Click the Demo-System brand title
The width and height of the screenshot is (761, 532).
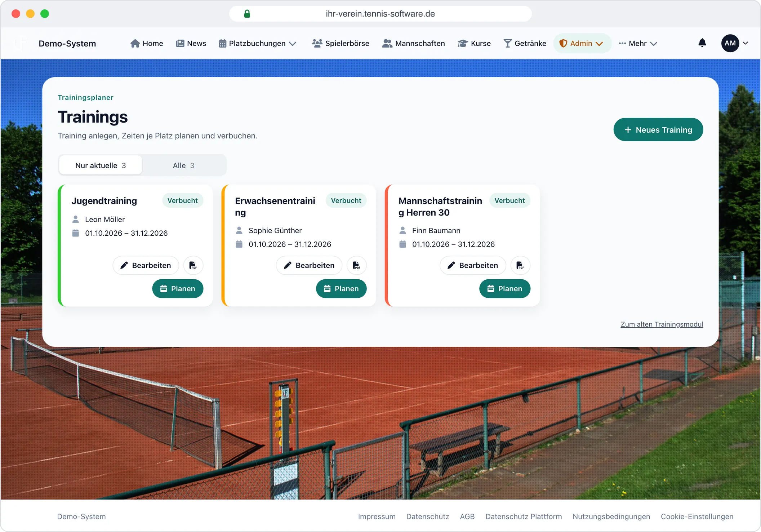[67, 43]
